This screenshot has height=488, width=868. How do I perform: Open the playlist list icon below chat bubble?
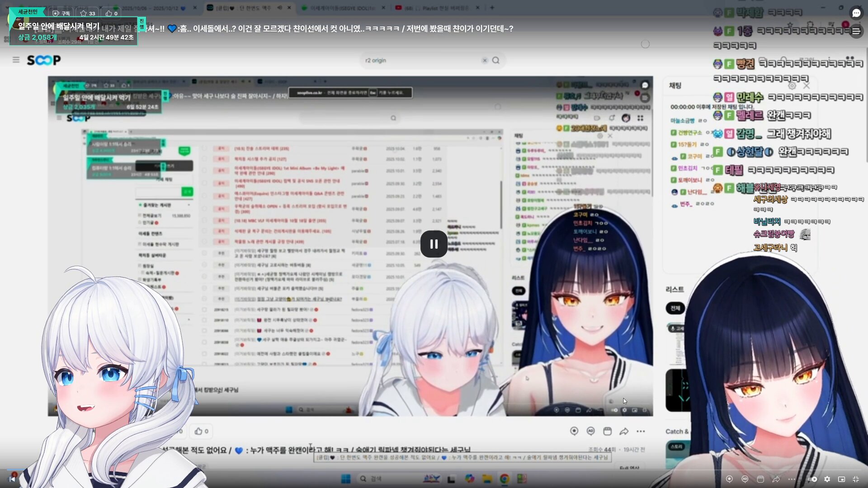[x=856, y=31]
